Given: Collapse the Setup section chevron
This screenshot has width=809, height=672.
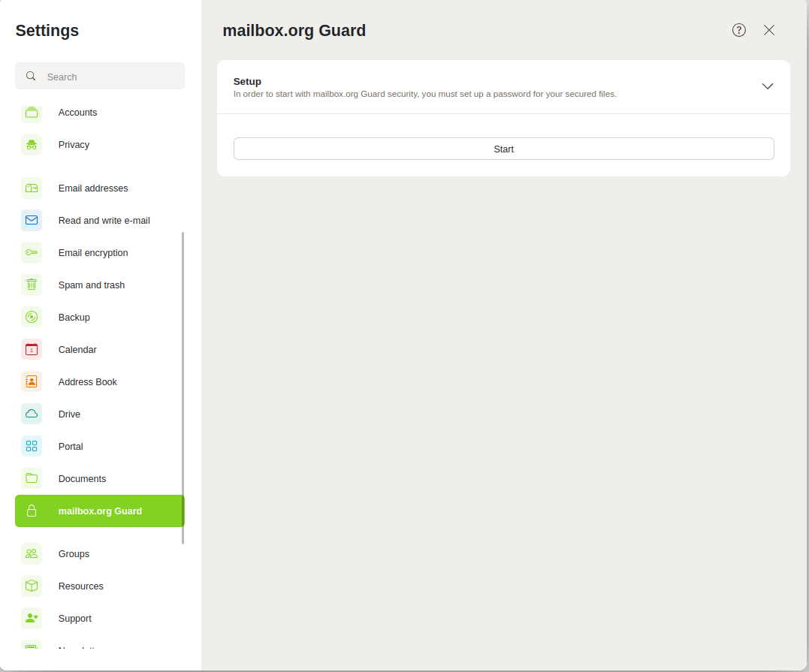Looking at the screenshot, I should pyautogui.click(x=767, y=86).
